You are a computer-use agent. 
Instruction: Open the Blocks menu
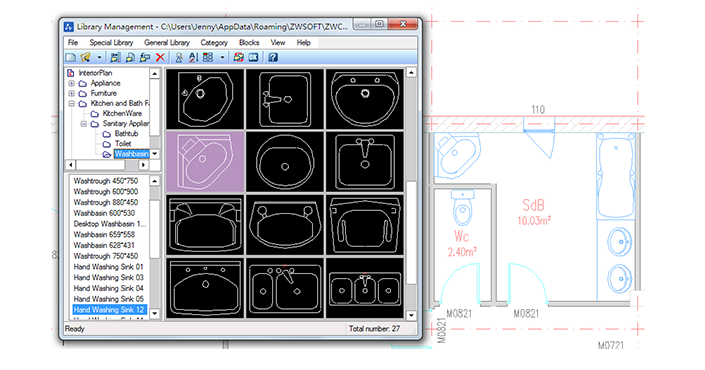point(249,43)
